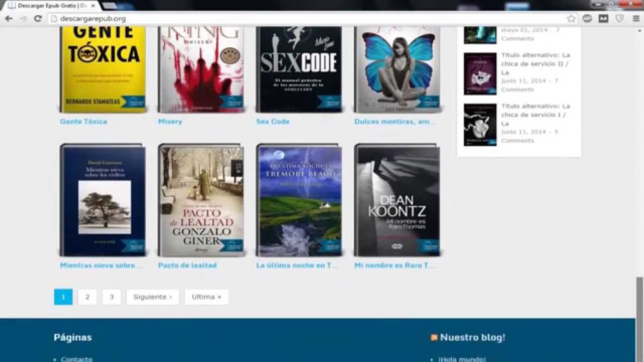Screen dimensions: 644x362
Task: Click the Mientras nieva sobre title link
Action: point(102,265)
